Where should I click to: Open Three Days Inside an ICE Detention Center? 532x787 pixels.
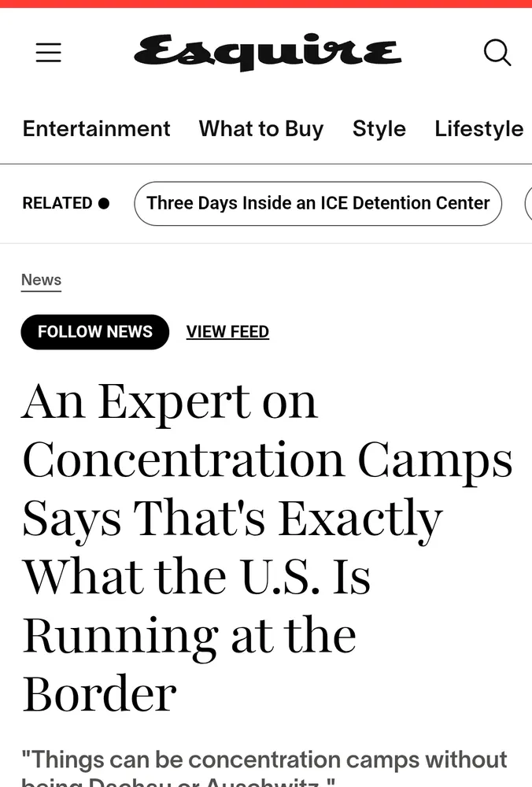(318, 203)
